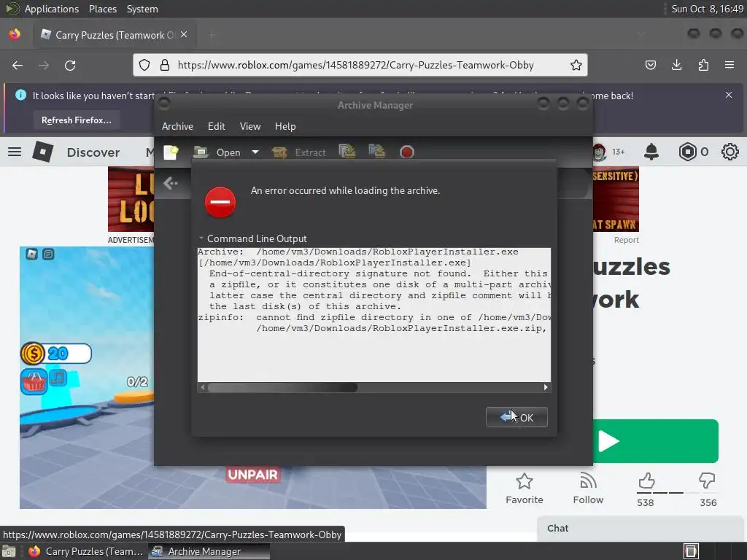Click the Roblox logo icon
The image size is (747, 560).
point(42,152)
